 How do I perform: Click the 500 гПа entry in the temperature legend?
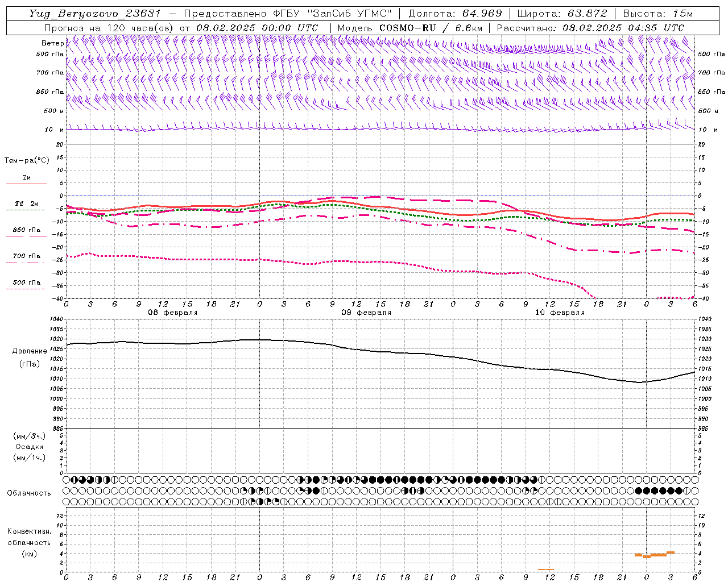[26, 282]
